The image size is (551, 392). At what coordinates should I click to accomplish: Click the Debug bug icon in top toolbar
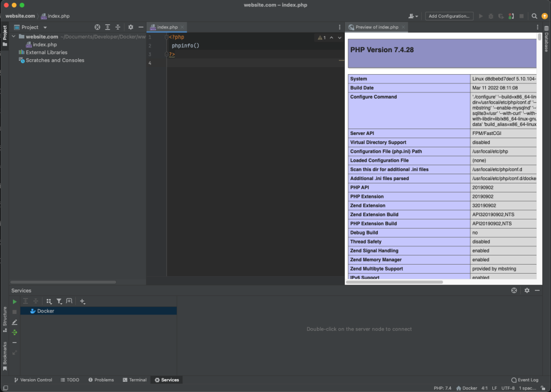point(491,16)
